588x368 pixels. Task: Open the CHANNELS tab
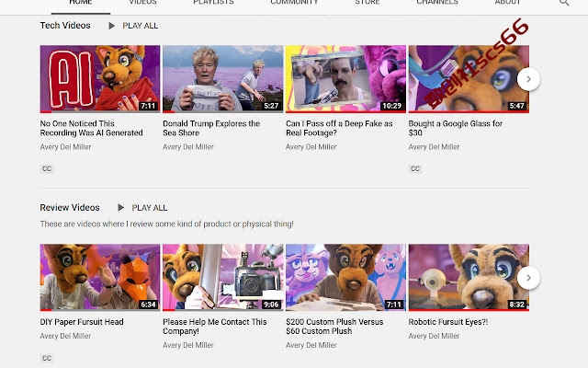437,3
